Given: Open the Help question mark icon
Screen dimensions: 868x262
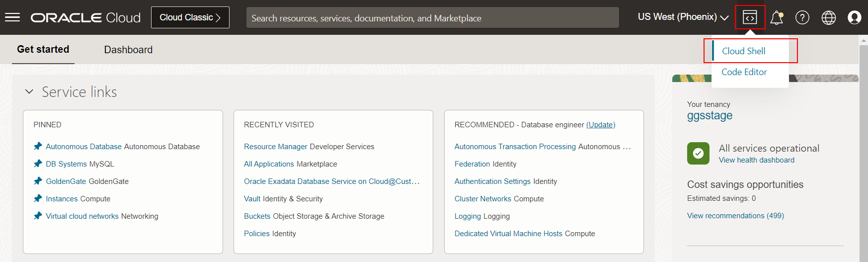Looking at the screenshot, I should [x=802, y=17].
